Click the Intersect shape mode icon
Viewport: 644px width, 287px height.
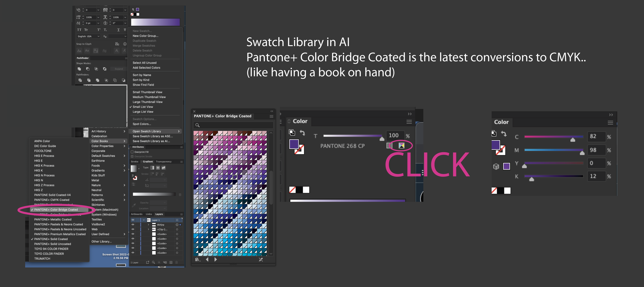96,69
